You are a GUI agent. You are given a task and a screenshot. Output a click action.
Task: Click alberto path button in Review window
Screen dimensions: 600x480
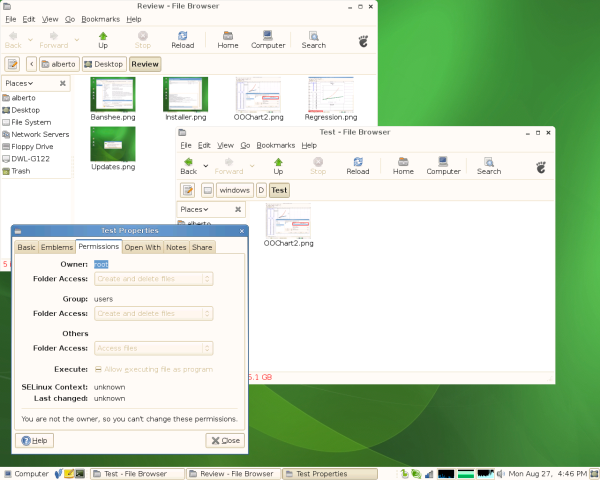pyautogui.click(x=59, y=64)
